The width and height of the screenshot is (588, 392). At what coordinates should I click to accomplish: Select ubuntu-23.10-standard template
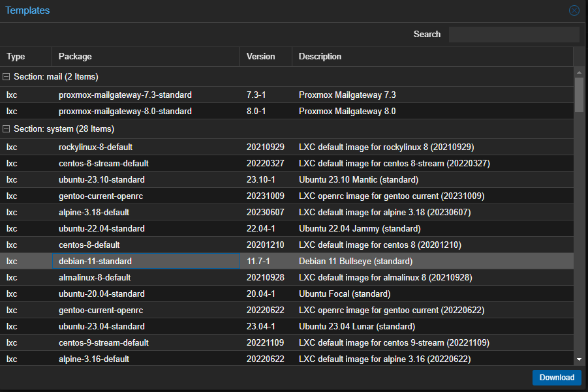[286, 179]
